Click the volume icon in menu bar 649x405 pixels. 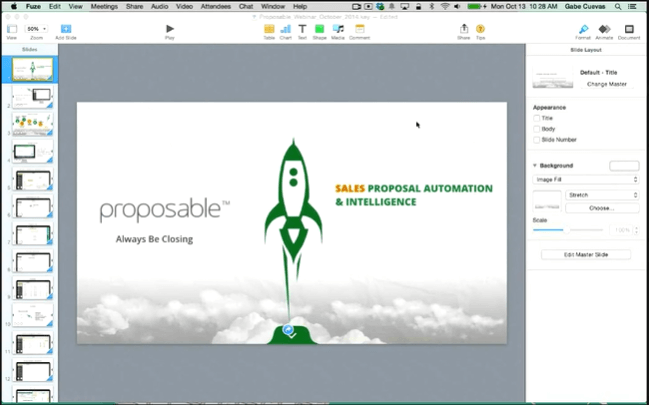457,7
